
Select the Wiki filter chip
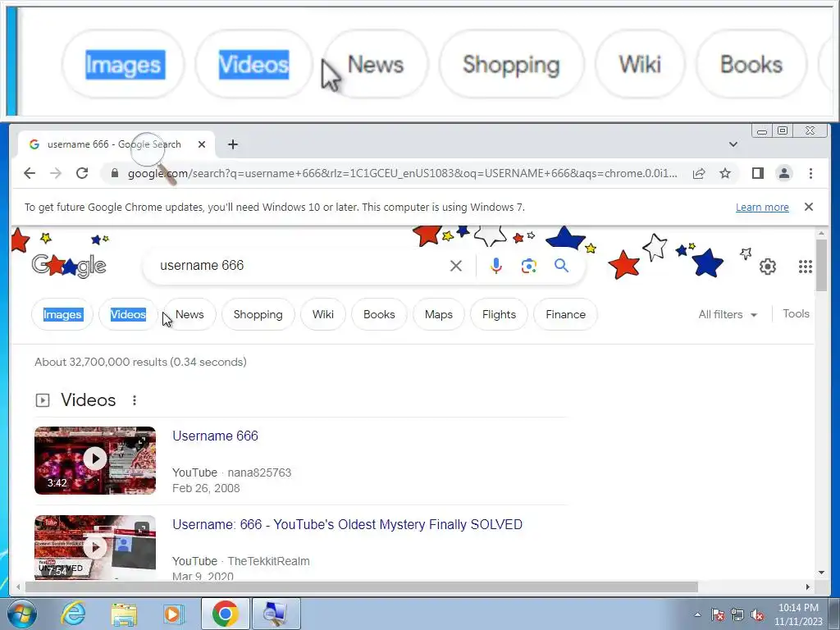[x=323, y=314]
